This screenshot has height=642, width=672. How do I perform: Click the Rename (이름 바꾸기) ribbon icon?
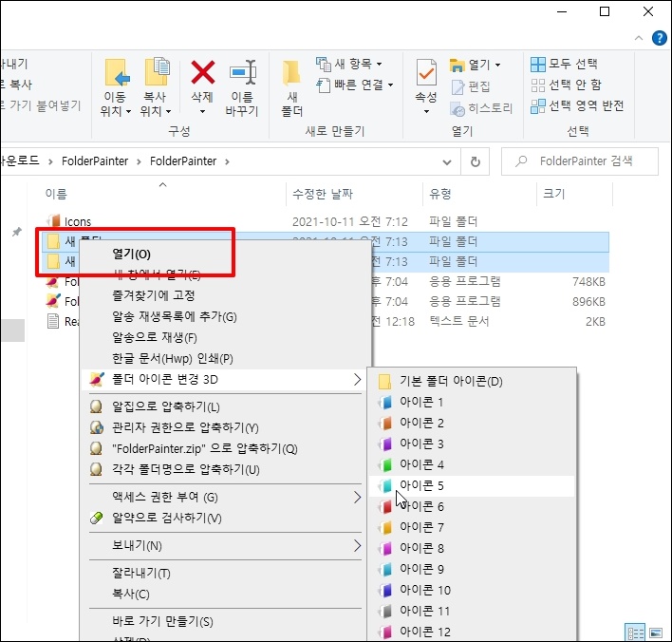243,72
